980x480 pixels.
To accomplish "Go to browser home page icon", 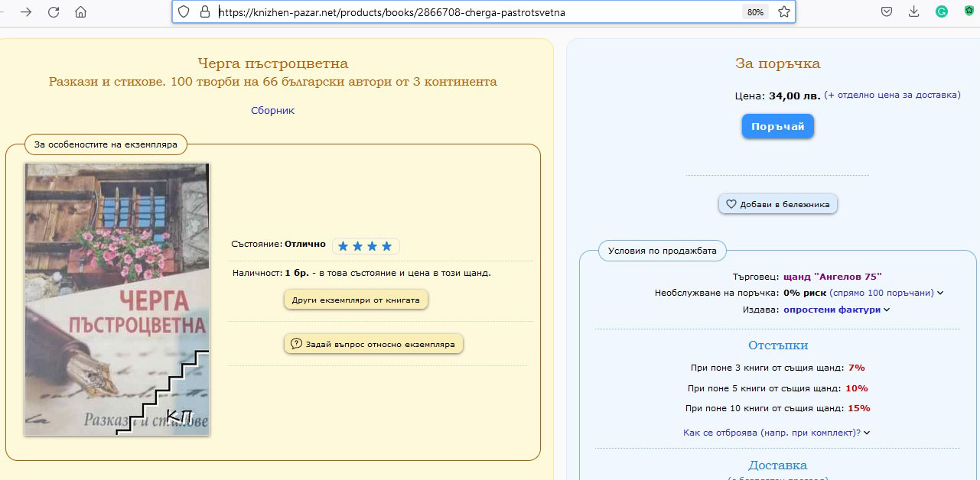I will click(81, 12).
